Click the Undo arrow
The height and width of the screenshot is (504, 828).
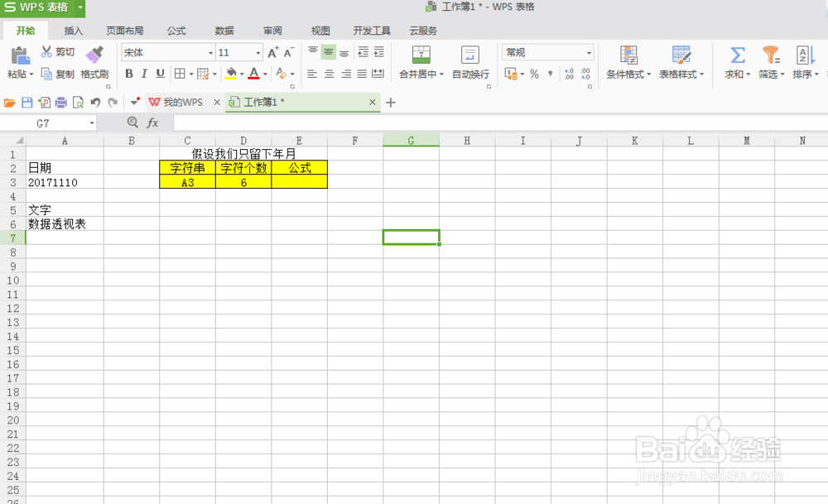(95, 103)
